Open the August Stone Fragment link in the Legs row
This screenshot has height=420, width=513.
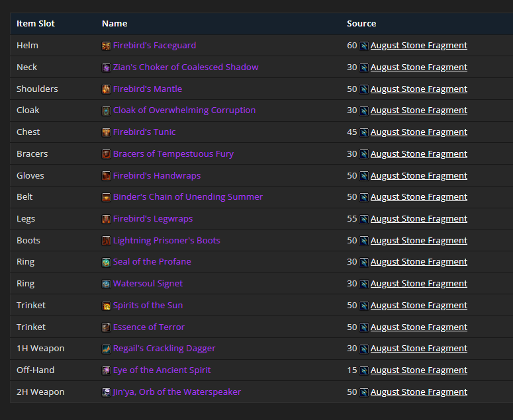[419, 219]
